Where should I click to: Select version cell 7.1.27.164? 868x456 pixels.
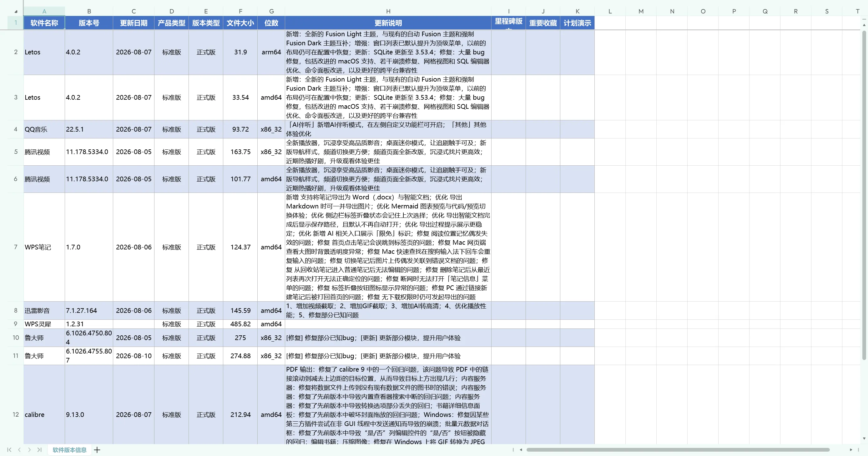point(89,310)
